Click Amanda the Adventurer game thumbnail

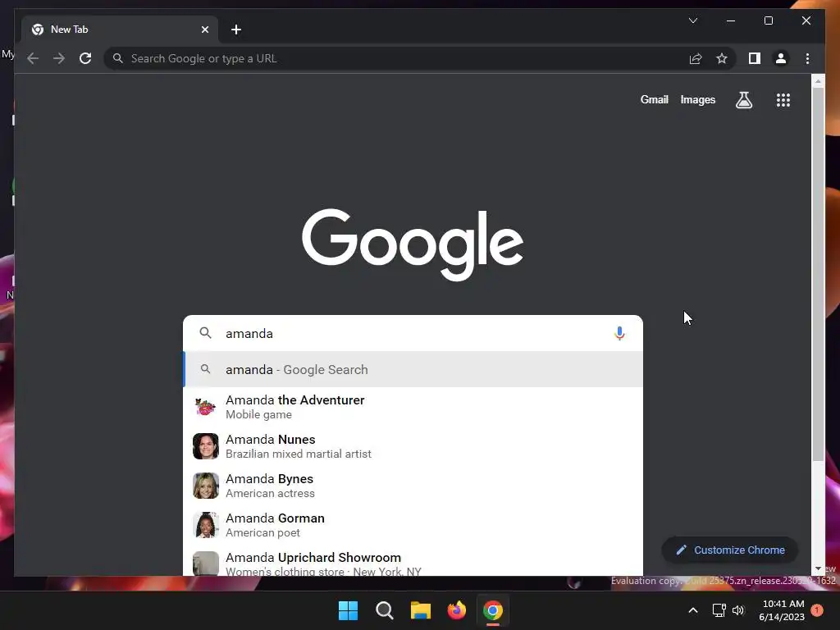(206, 407)
